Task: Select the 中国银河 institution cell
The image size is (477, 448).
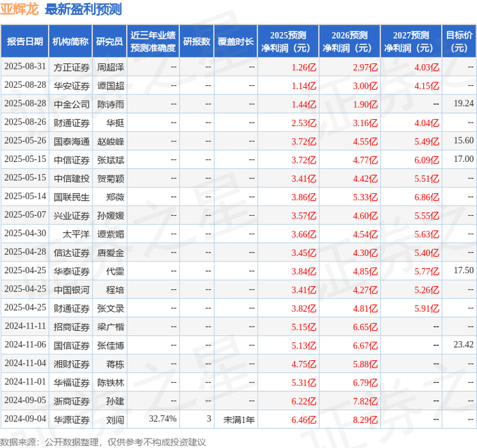Action: [72, 290]
